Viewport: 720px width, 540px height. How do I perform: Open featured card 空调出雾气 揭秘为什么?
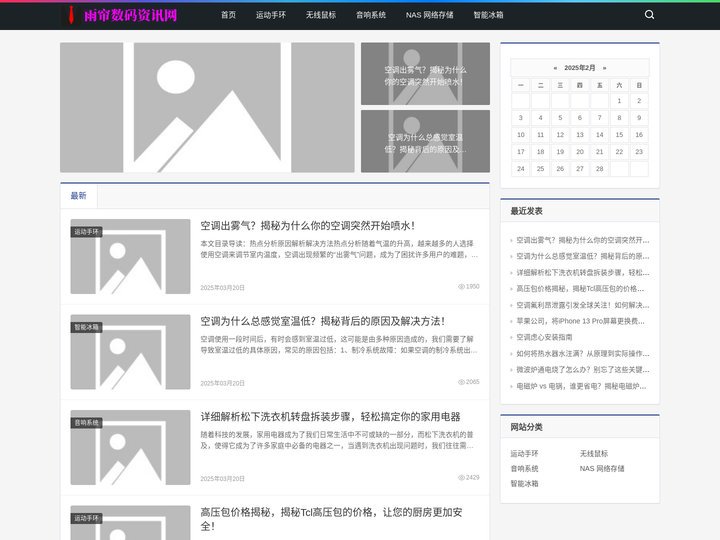click(x=425, y=74)
